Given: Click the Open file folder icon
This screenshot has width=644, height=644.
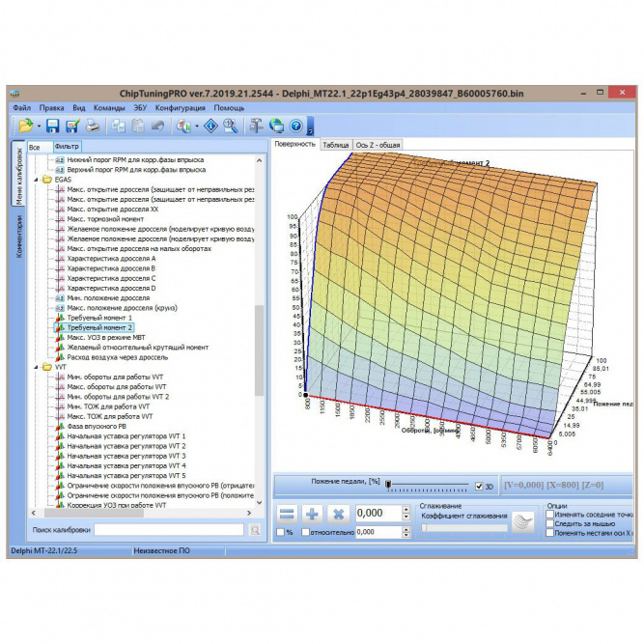Looking at the screenshot, I should click(25, 126).
